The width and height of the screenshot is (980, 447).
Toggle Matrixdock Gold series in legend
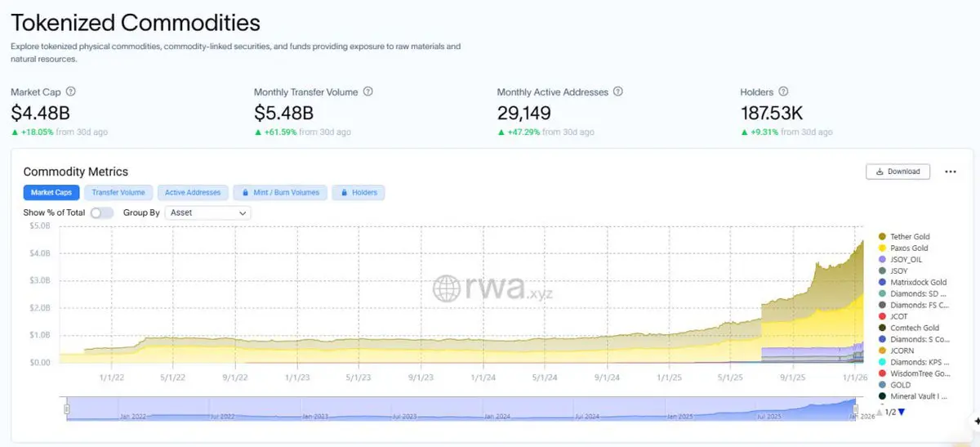click(x=912, y=283)
